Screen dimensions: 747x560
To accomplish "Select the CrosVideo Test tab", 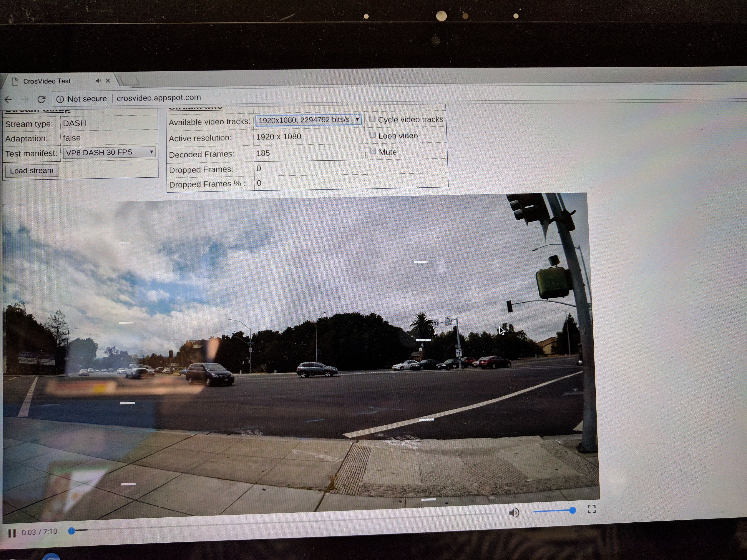I will [47, 81].
